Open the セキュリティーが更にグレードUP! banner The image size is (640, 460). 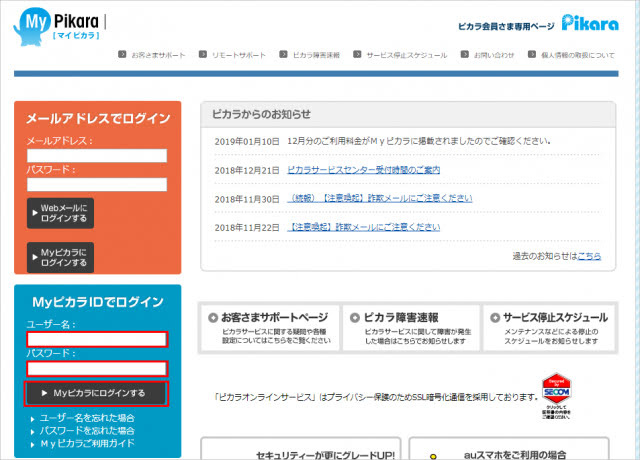click(301, 449)
